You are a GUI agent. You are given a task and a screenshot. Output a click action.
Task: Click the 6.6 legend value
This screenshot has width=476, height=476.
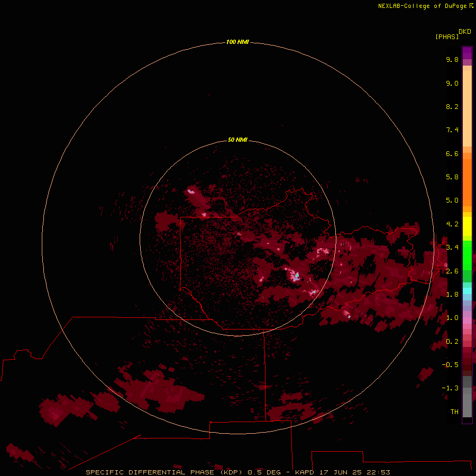pos(452,153)
